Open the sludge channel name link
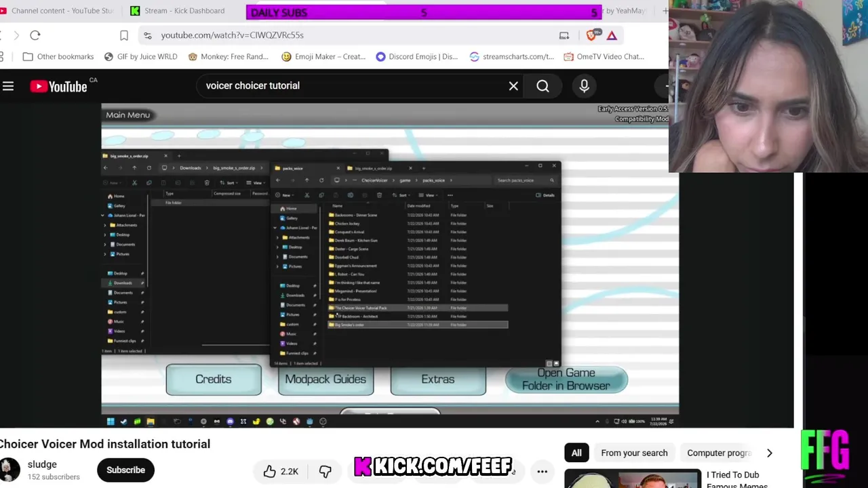This screenshot has height=488, width=868. (x=42, y=465)
